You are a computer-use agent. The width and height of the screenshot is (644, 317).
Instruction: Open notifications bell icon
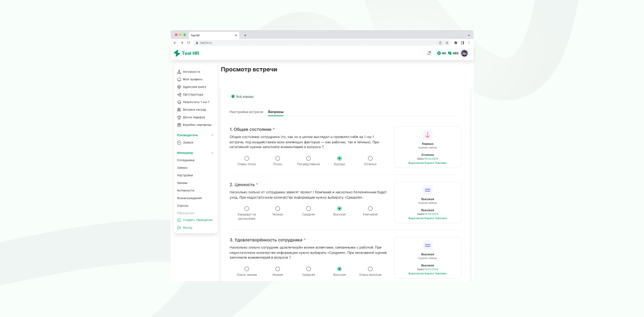point(429,53)
